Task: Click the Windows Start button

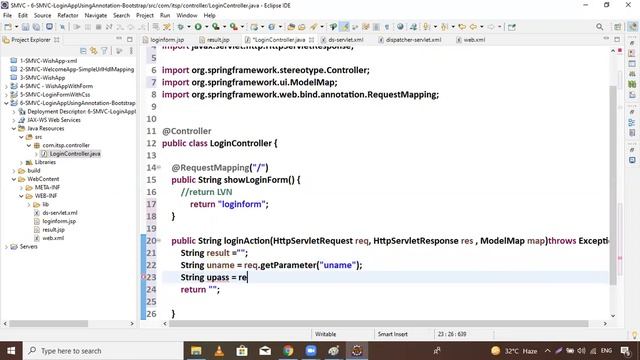Action: (x=11, y=351)
